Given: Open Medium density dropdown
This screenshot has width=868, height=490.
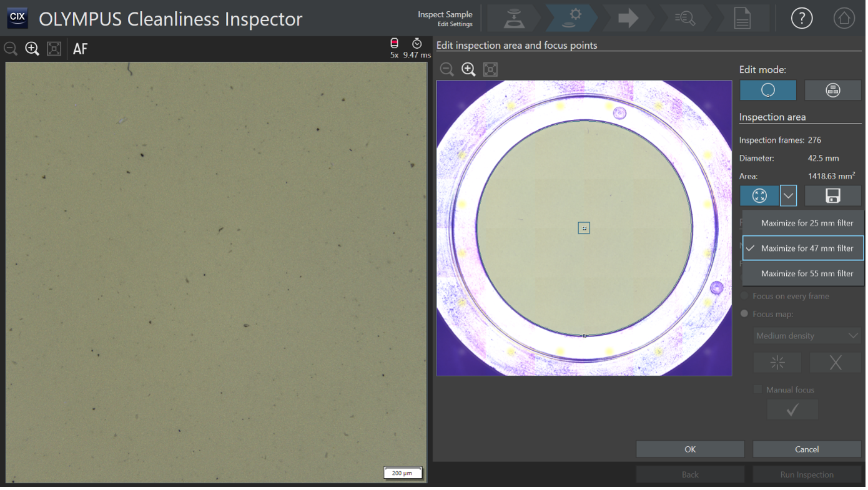Looking at the screenshot, I should click(x=807, y=336).
